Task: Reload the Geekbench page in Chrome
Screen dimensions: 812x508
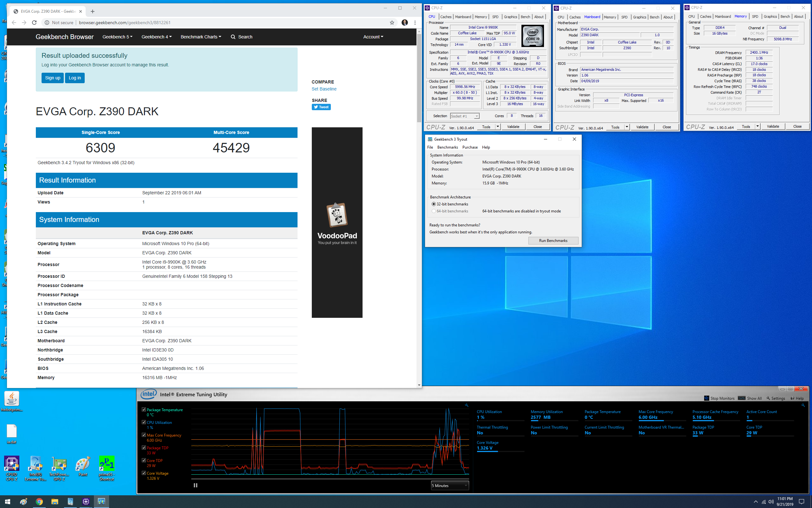Action: (x=34, y=23)
